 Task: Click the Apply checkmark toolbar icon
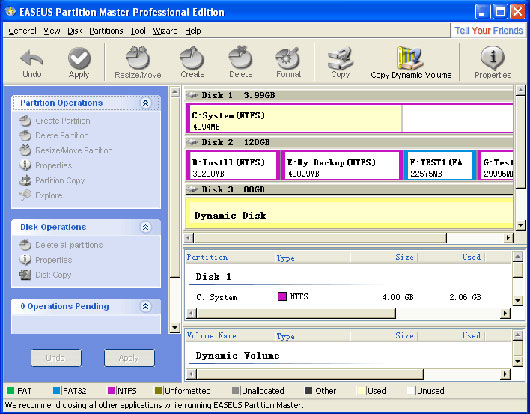[x=79, y=63]
